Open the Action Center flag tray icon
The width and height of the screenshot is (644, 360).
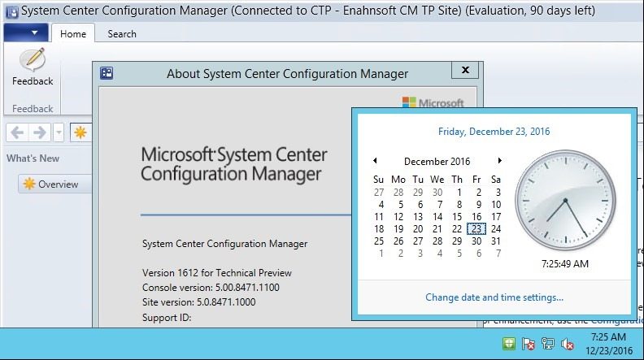(x=529, y=344)
